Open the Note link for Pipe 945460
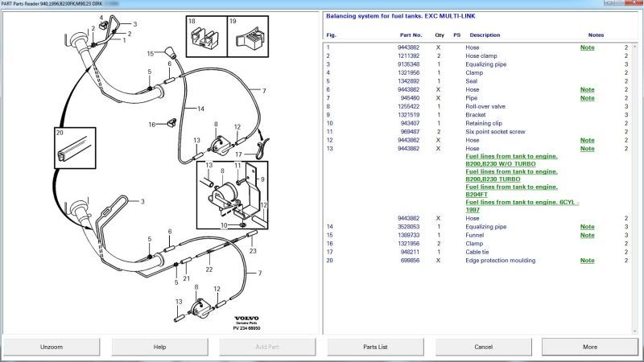This screenshot has height=362, width=644. [x=588, y=98]
